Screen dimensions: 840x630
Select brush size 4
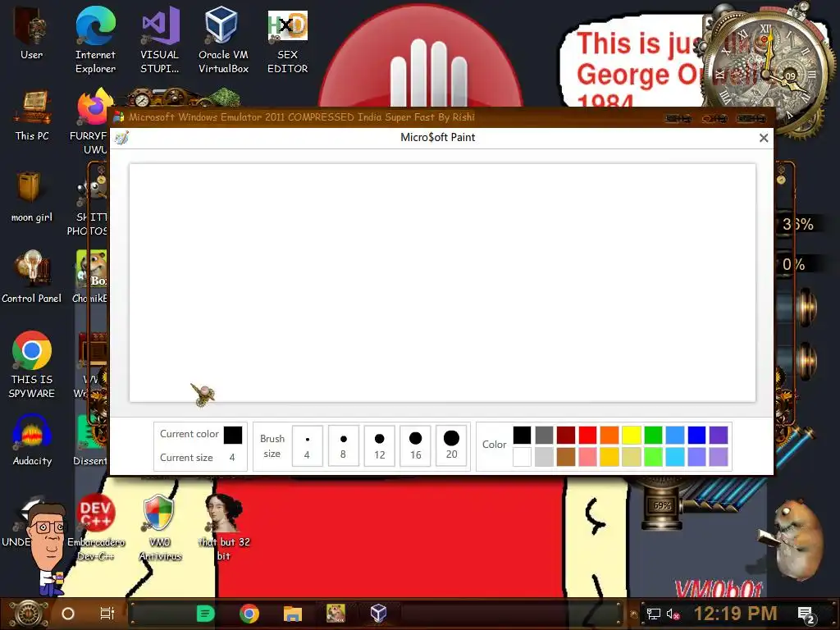307,445
